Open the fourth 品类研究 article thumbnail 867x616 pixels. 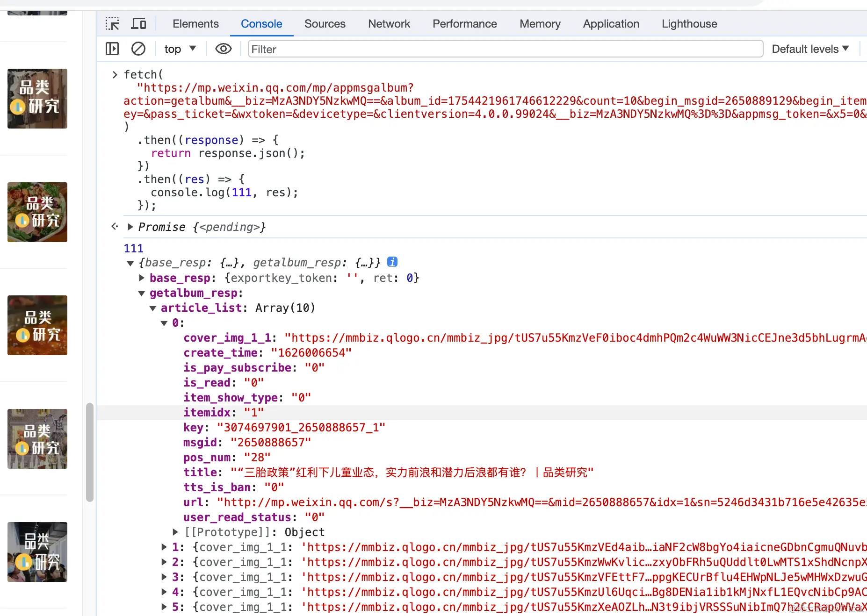(x=37, y=439)
